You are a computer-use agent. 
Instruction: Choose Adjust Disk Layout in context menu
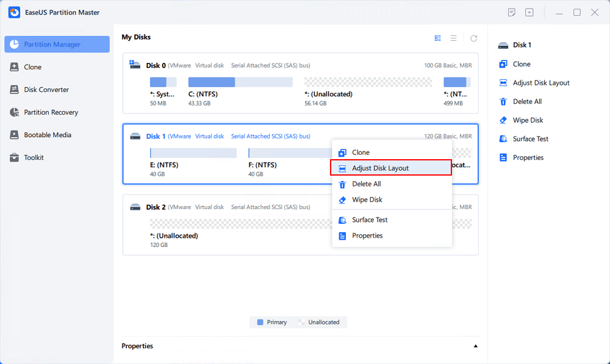point(380,168)
